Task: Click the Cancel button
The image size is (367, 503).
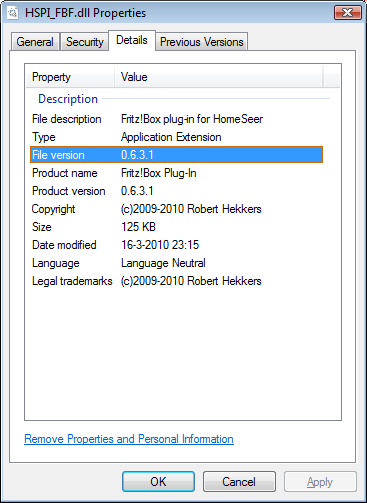Action: pos(239,482)
